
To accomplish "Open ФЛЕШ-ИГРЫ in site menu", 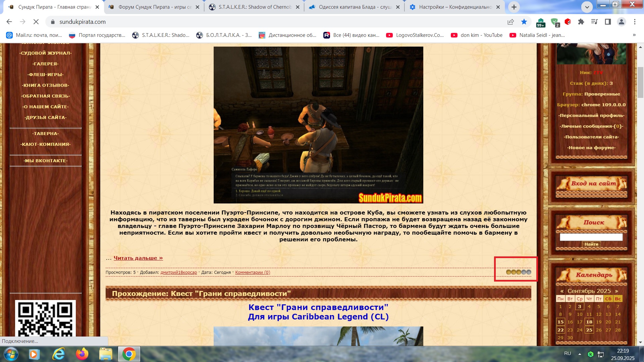I will 46,74.
